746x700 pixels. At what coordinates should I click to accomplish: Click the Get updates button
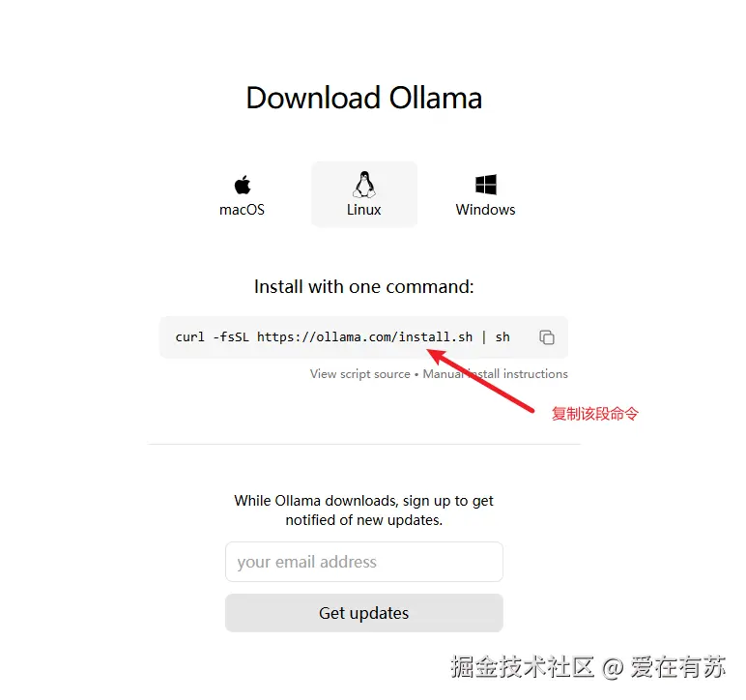(364, 613)
